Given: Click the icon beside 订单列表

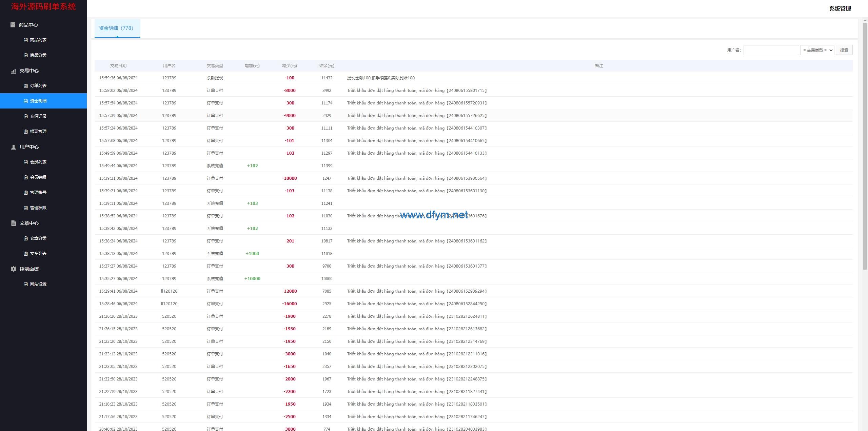Looking at the screenshot, I should [x=26, y=86].
